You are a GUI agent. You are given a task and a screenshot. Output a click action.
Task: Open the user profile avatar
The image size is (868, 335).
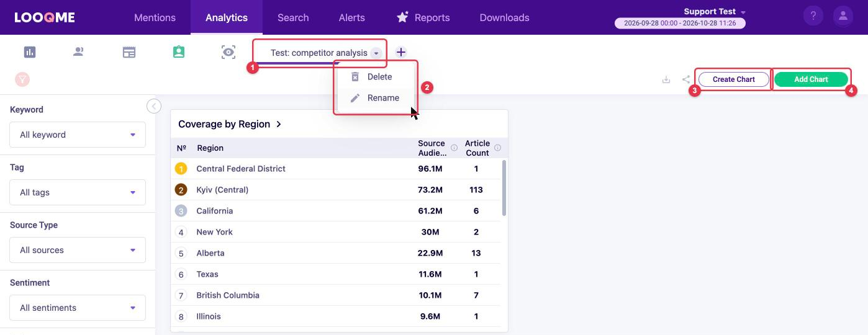click(843, 16)
